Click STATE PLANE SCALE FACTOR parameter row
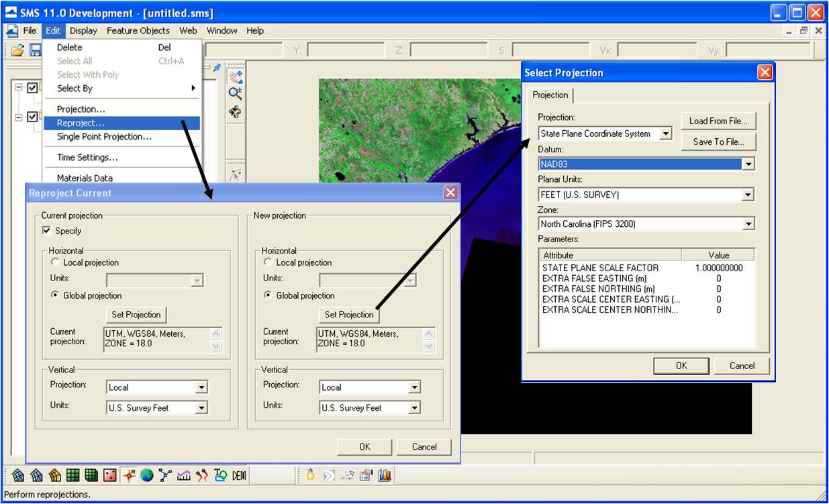This screenshot has width=829, height=504. coord(646,268)
